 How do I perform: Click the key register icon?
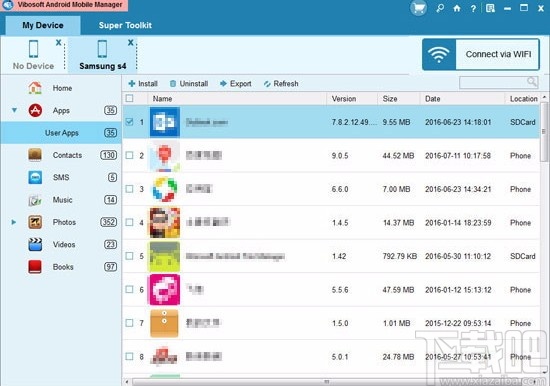click(440, 8)
